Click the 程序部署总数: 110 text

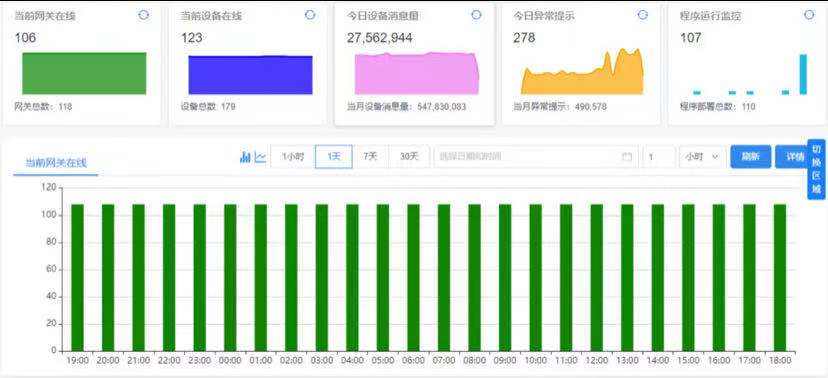coord(718,107)
